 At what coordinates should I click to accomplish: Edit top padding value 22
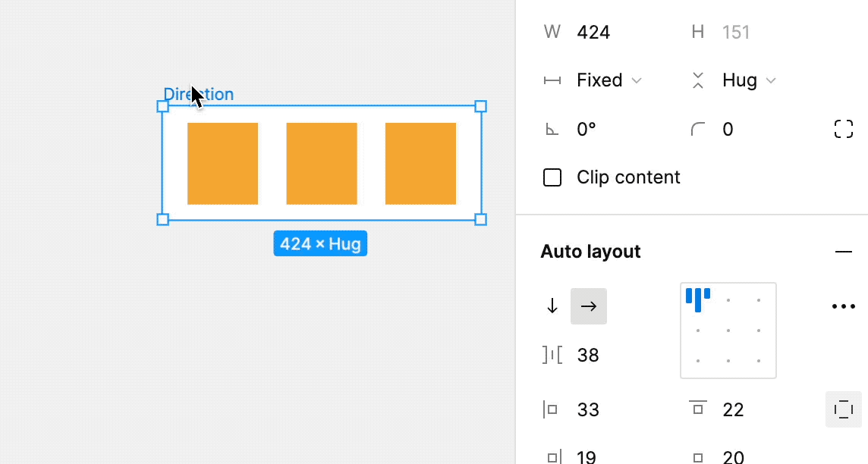coord(733,409)
